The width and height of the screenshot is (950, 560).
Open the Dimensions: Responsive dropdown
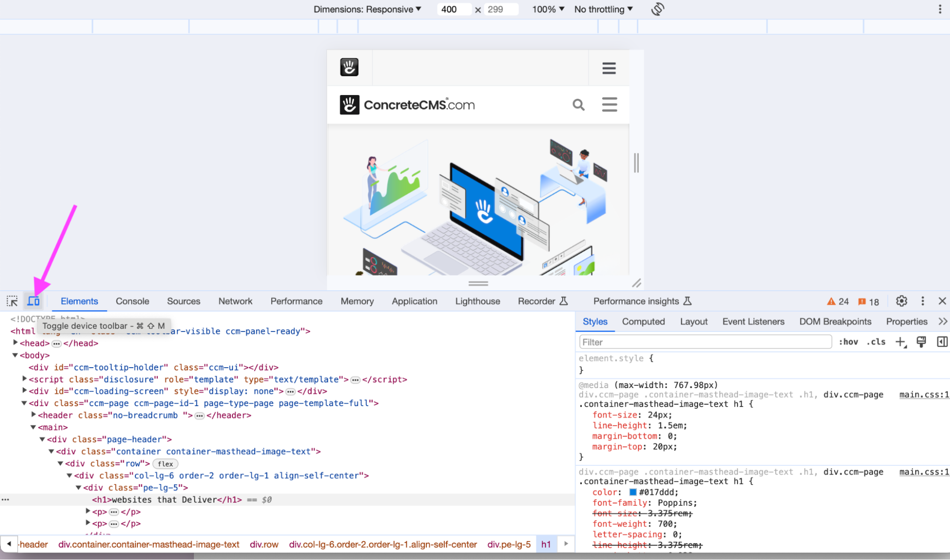click(x=367, y=9)
